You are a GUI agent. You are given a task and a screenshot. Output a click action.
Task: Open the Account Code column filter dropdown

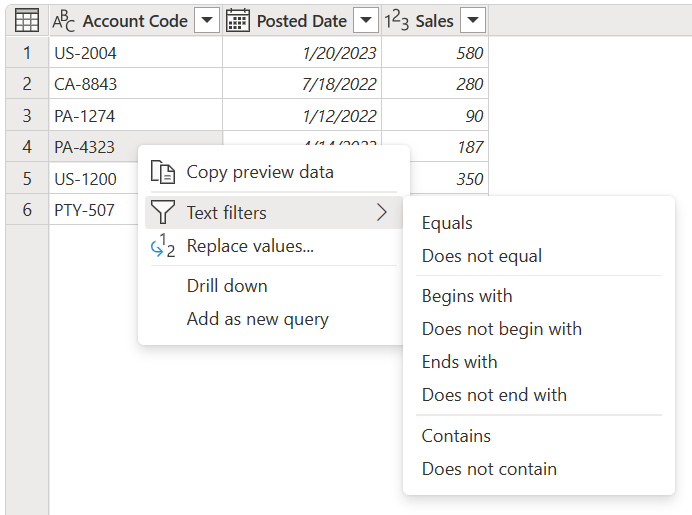coord(207,20)
